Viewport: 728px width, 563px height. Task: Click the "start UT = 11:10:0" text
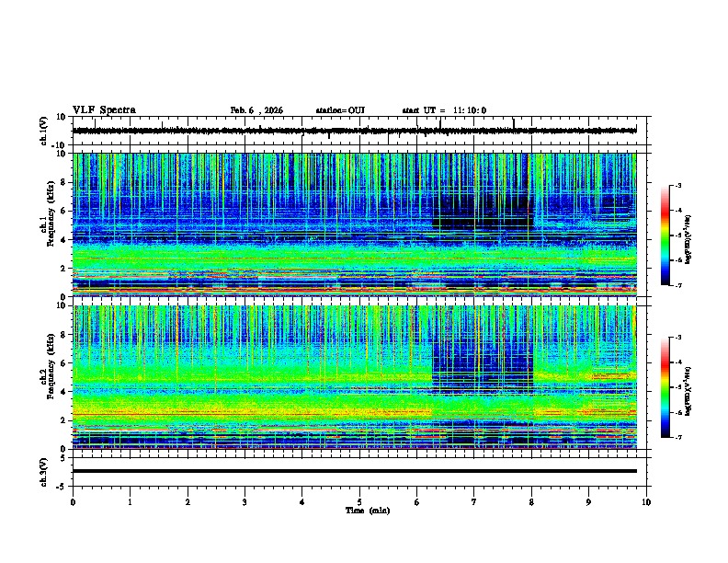click(444, 110)
